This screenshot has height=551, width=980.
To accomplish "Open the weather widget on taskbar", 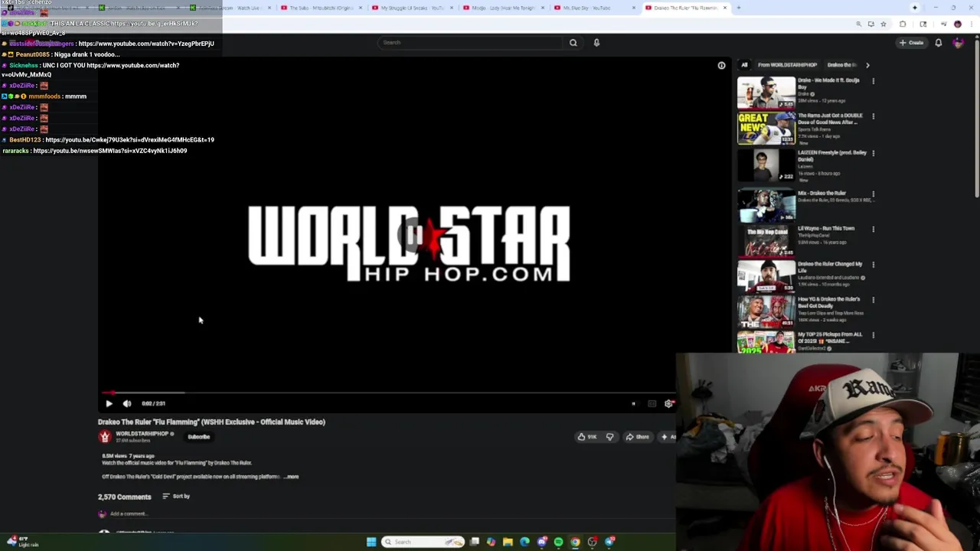I will click(22, 542).
